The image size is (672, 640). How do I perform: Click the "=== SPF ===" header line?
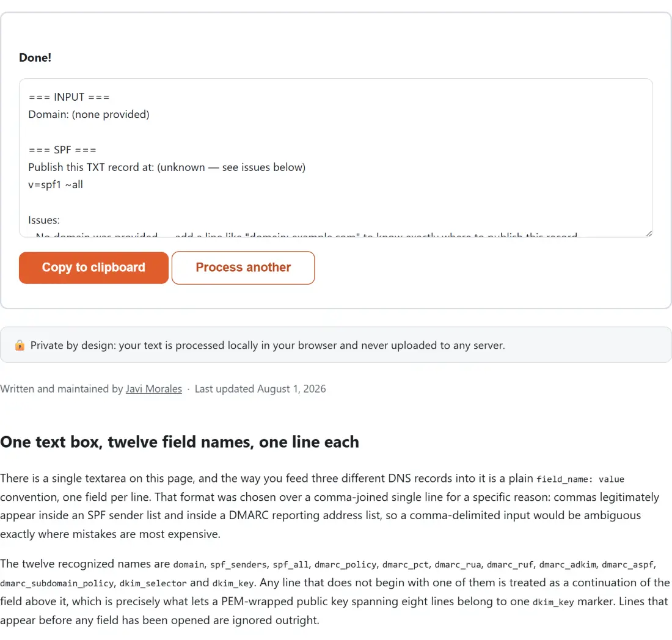tap(62, 150)
